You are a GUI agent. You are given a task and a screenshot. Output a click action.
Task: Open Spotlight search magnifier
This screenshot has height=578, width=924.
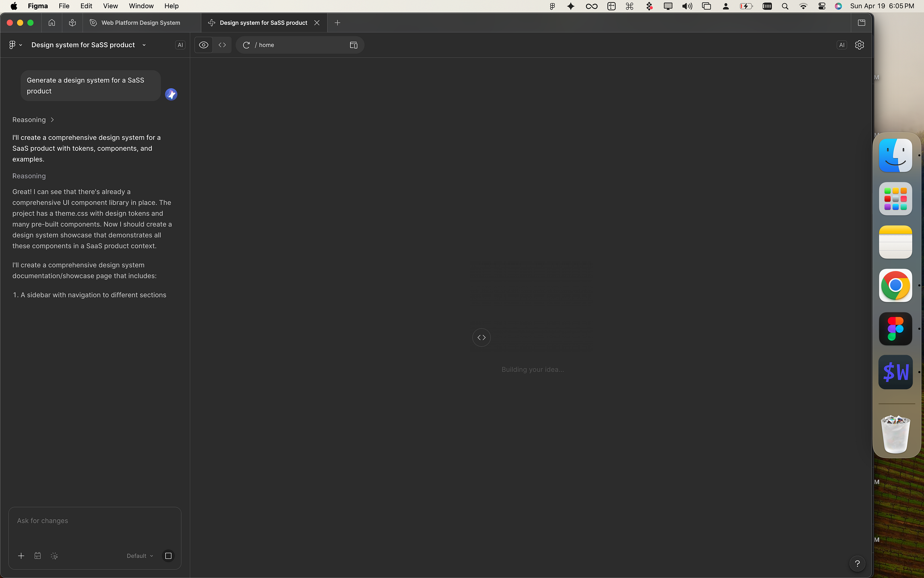pos(785,6)
